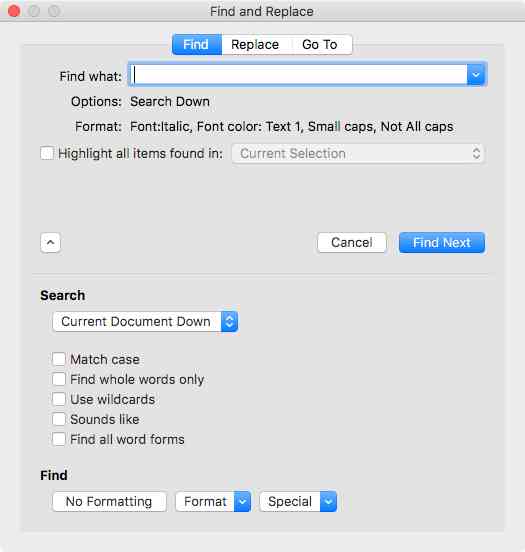Open the Find what history dropdown arrow
525x552 pixels.
pos(476,75)
